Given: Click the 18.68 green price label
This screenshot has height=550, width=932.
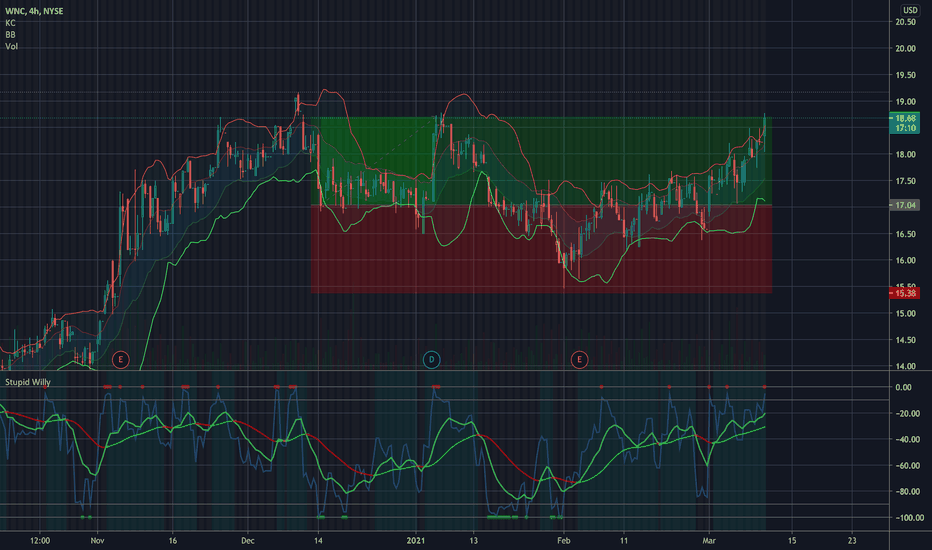Looking at the screenshot, I should pos(905,118).
